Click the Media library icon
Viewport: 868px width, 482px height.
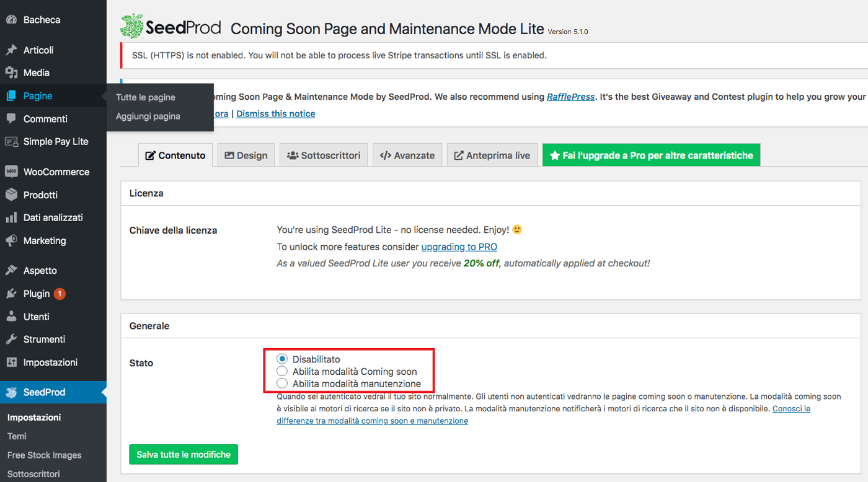click(x=11, y=73)
